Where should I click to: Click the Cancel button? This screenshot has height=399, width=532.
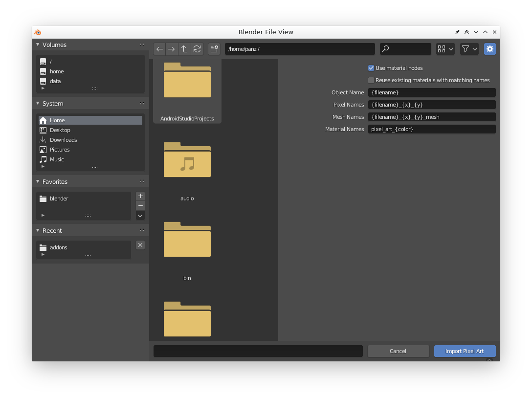[398, 351]
